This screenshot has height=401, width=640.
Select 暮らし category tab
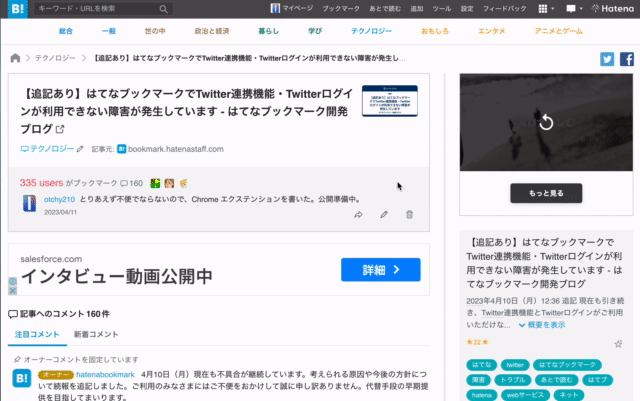point(269,31)
